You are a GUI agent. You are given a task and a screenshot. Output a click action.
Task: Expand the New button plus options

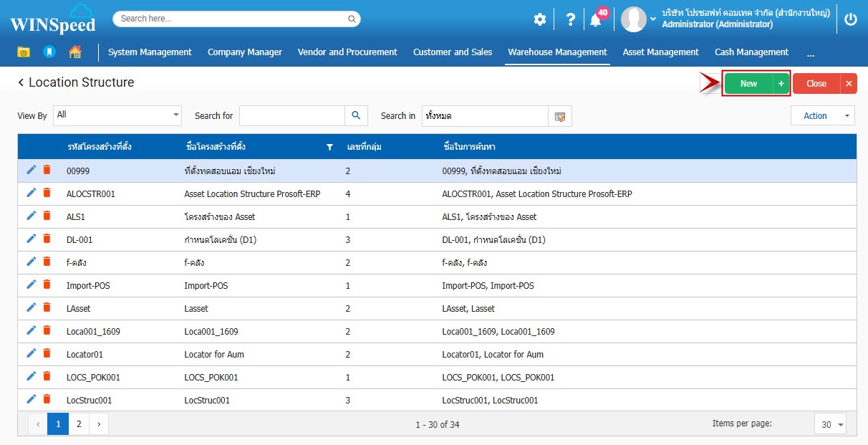tap(781, 84)
